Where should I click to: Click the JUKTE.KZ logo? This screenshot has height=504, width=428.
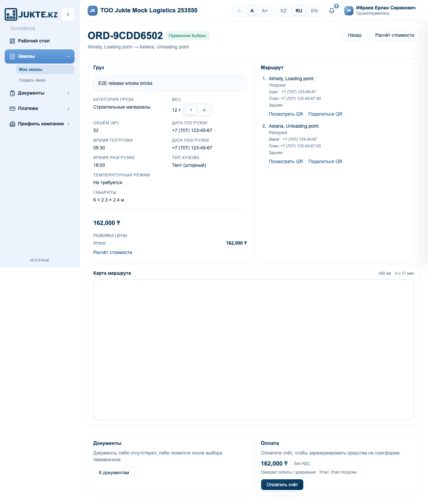[31, 14]
